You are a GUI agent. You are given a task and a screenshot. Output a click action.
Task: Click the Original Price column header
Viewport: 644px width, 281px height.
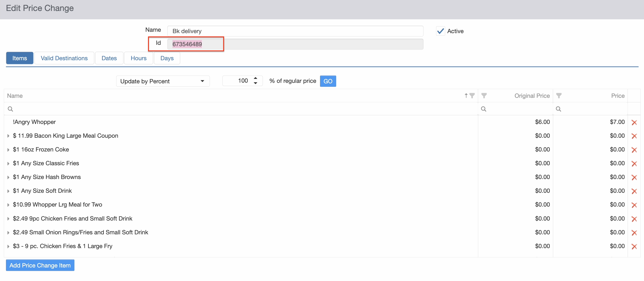tap(532, 96)
